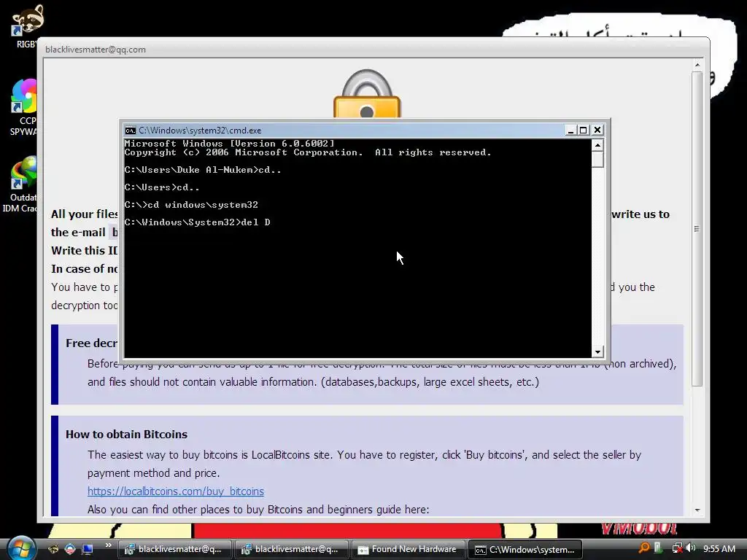The image size is (747, 560).
Task: Click the ransom note vertical scrollbar thumb
Action: click(x=697, y=228)
